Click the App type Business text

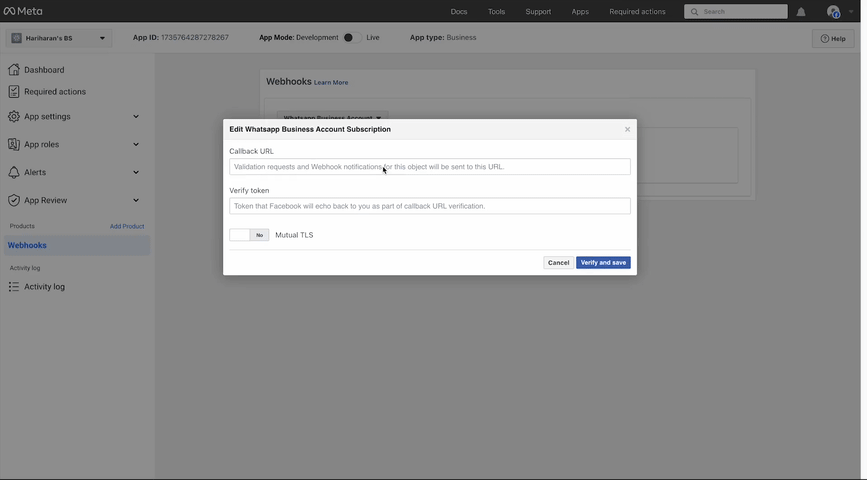click(443, 38)
